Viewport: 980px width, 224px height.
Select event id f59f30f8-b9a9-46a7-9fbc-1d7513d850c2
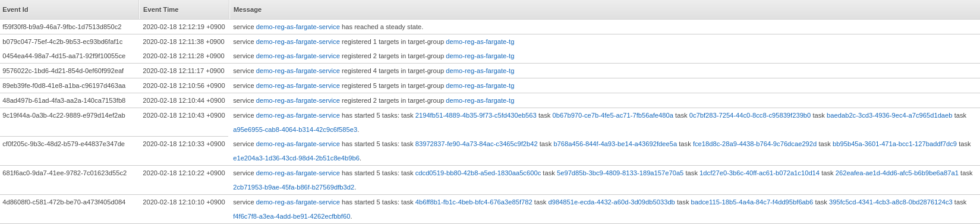62,27
